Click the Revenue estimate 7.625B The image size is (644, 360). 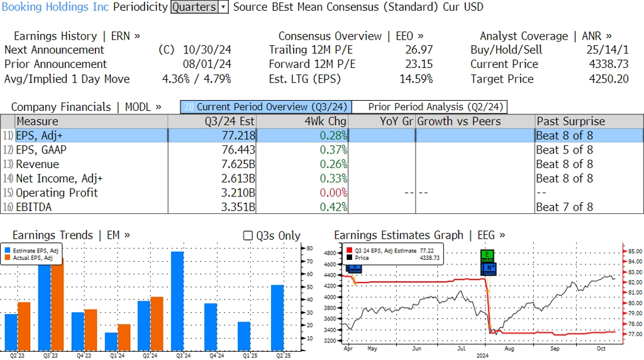pyautogui.click(x=238, y=164)
